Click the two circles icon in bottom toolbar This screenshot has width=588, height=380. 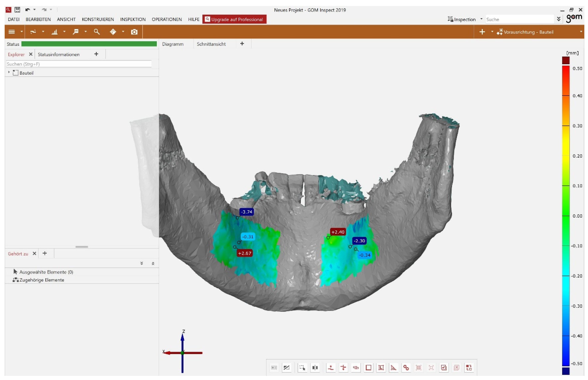pyautogui.click(x=406, y=368)
